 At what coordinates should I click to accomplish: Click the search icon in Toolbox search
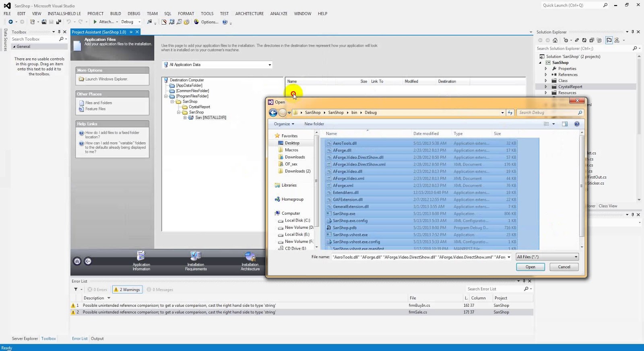pos(61,39)
